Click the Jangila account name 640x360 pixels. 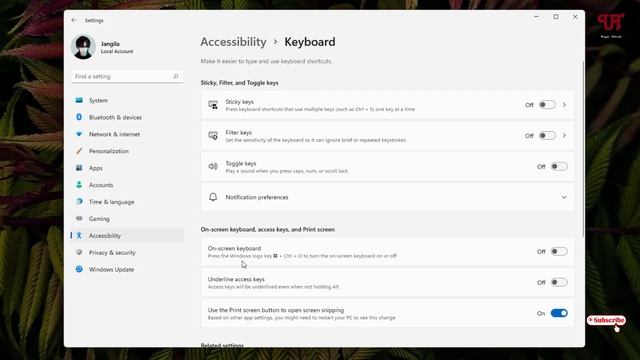point(110,44)
